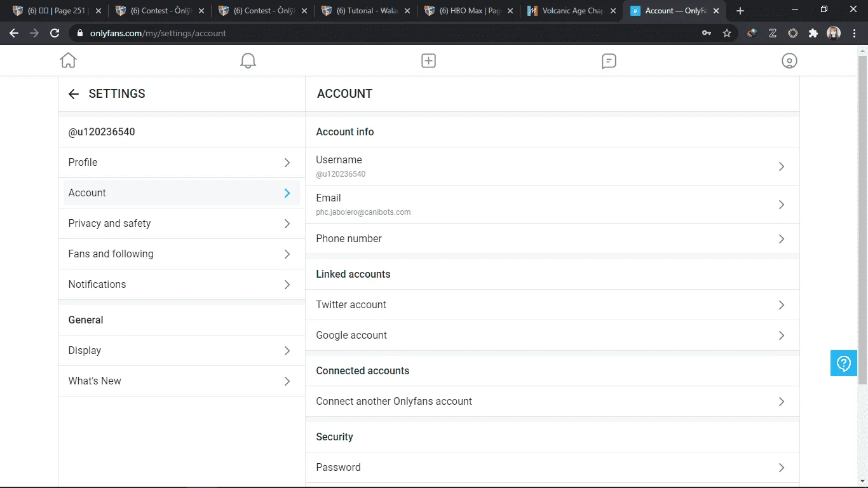Reload the page with the refresh icon
The image size is (868, 488).
click(55, 33)
